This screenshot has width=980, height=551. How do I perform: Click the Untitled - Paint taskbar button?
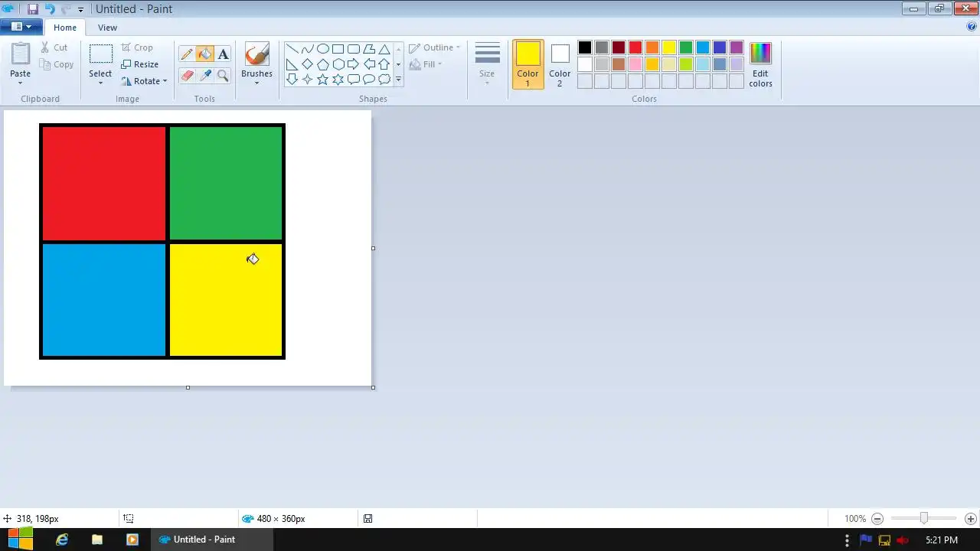pos(212,540)
